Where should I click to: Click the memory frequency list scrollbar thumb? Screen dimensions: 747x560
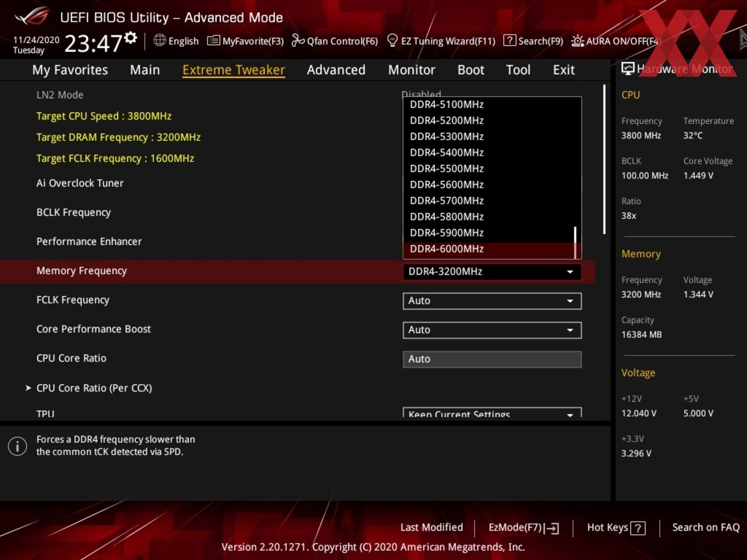tap(576, 242)
